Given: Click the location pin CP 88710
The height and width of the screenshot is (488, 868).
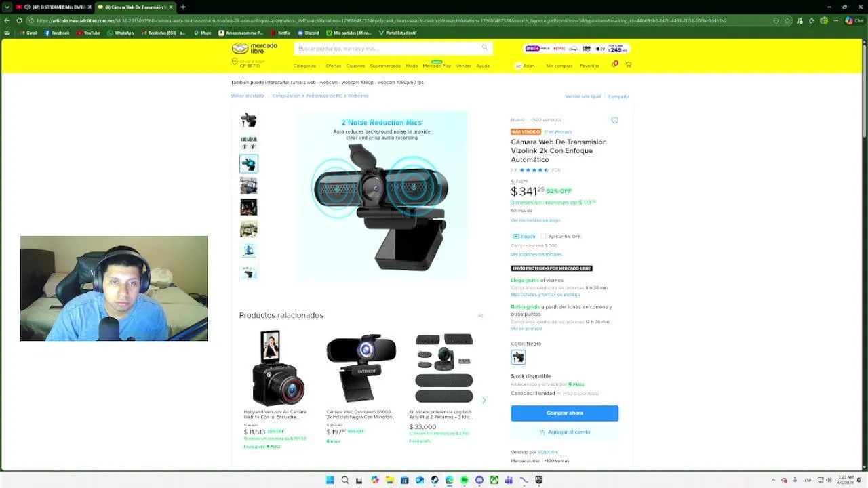Looking at the screenshot, I should point(235,62).
